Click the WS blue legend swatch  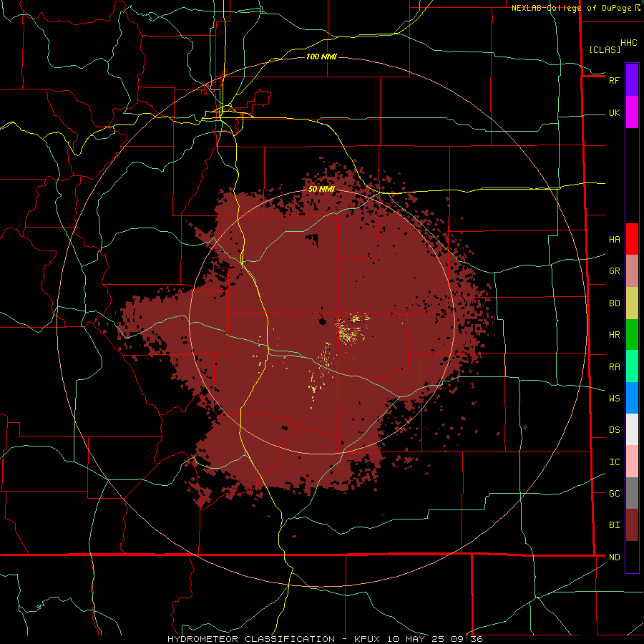632,398
